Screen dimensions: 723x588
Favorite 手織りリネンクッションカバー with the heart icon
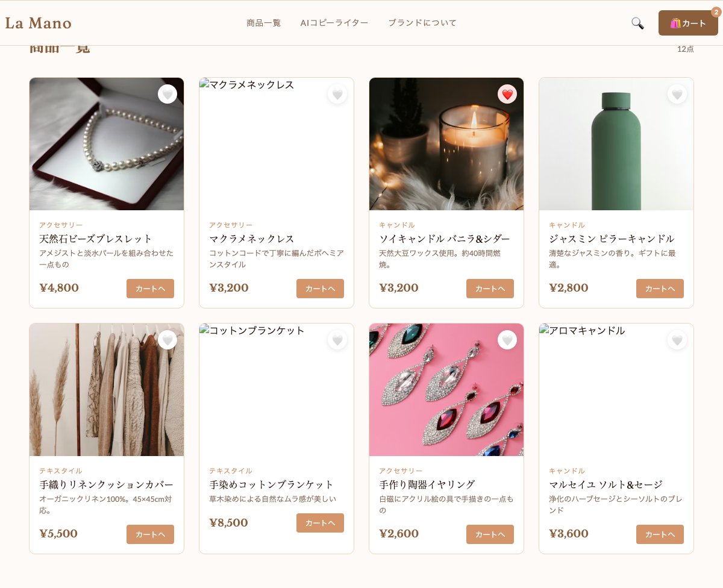pos(167,340)
